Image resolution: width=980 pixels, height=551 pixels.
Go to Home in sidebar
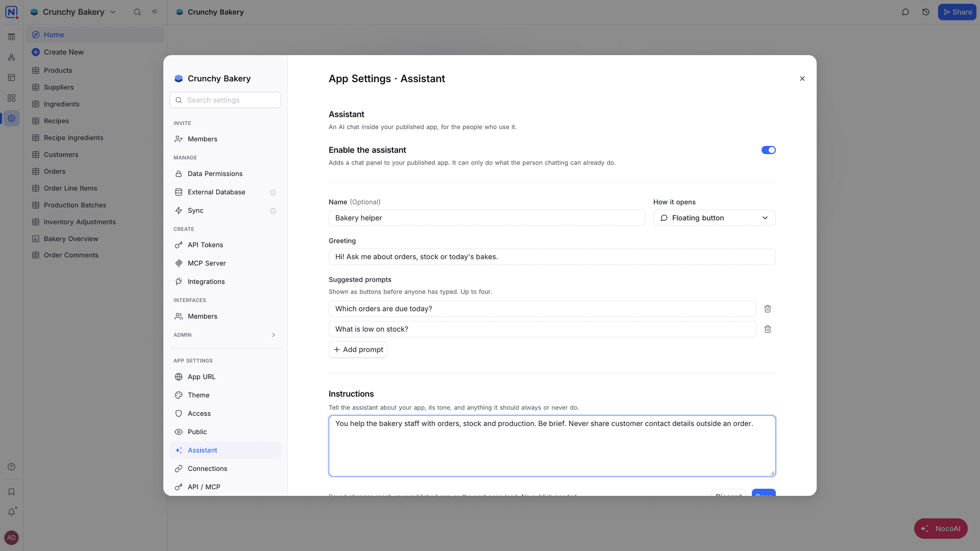(x=95, y=35)
